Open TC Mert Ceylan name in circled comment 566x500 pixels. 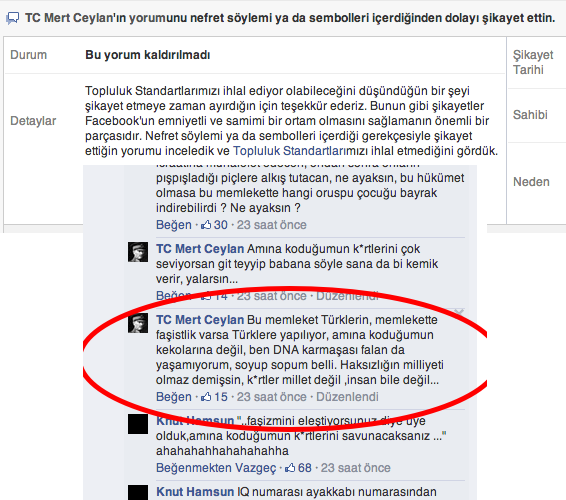pyautogui.click(x=200, y=320)
